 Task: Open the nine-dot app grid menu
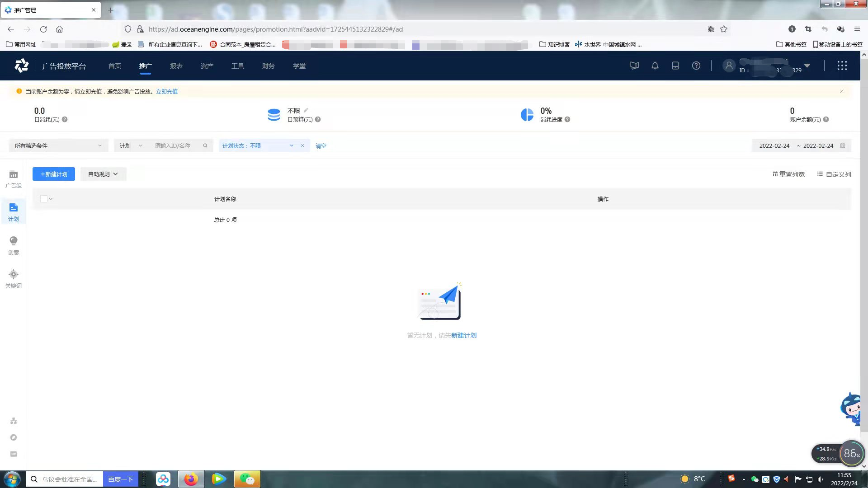click(x=842, y=66)
